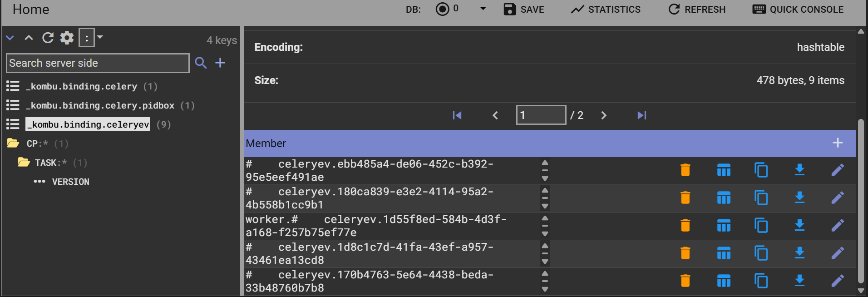Open key tree settings gear
Image resolution: width=868 pixels, height=297 pixels.
coord(67,38)
